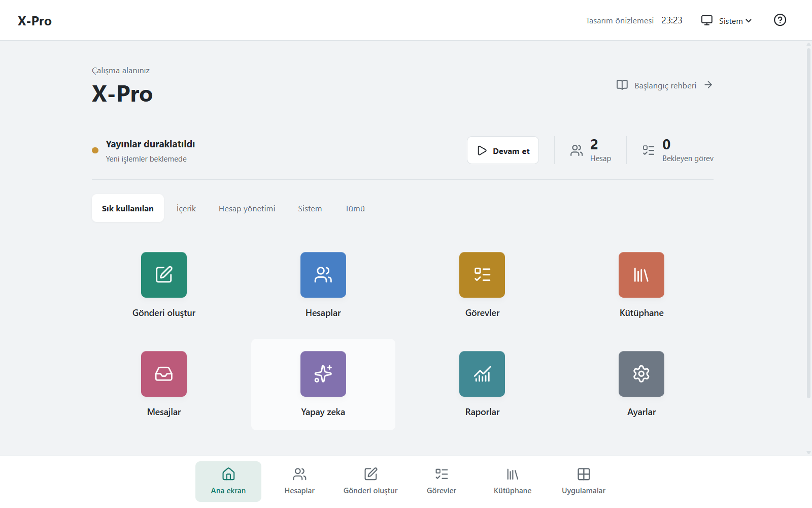Select the Hesap yönetimi tab

pos(247,208)
